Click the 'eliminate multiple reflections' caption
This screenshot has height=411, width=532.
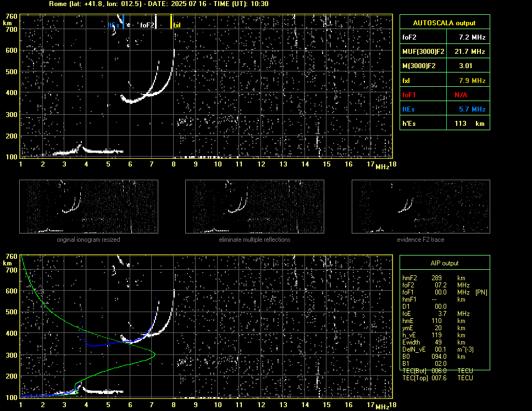(254, 240)
